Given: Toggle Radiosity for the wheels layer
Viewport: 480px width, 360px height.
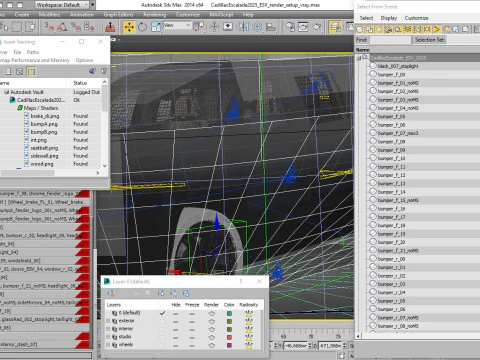Looking at the screenshot, I should click(249, 345).
